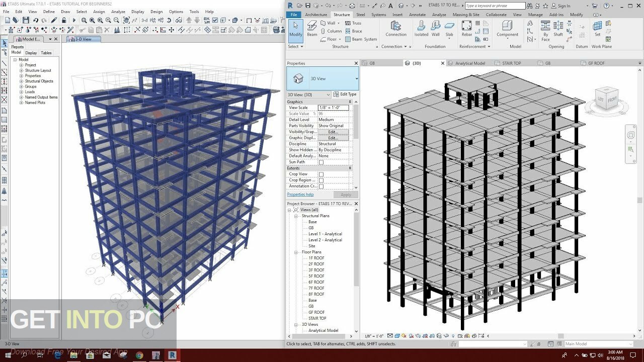Screen dimensions: 644x362
Task: Click the Chrome icon in Windows taskbar
Action: click(139, 355)
